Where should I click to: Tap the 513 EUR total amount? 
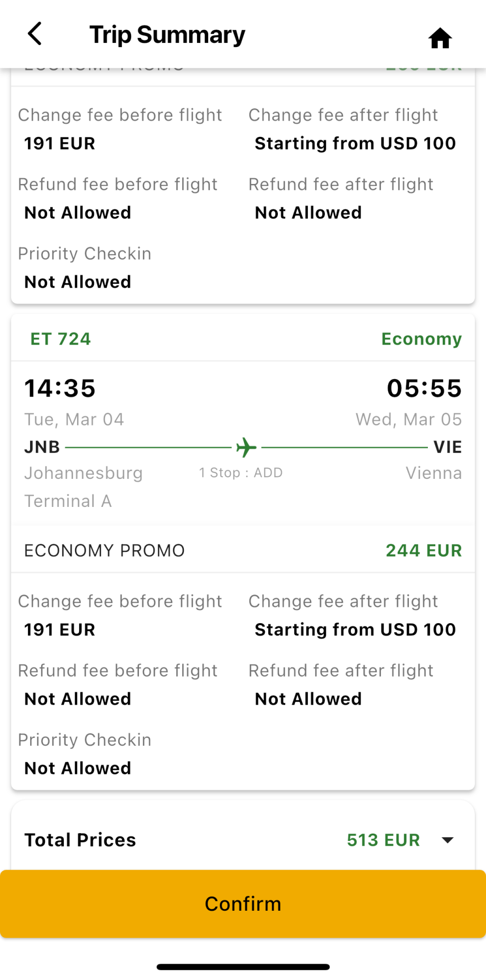click(383, 840)
